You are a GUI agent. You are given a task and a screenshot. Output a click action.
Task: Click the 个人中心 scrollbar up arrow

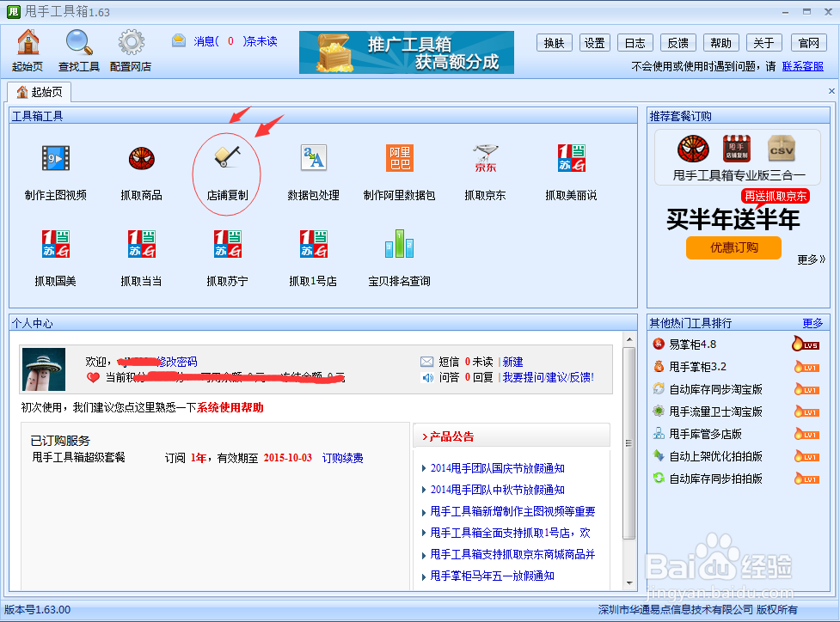coord(629,339)
